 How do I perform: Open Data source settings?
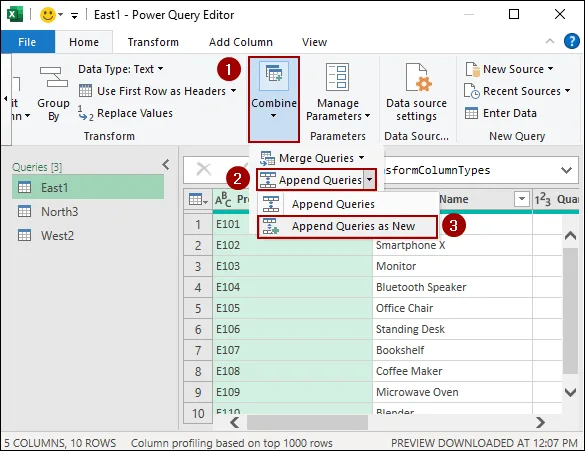[x=416, y=92]
